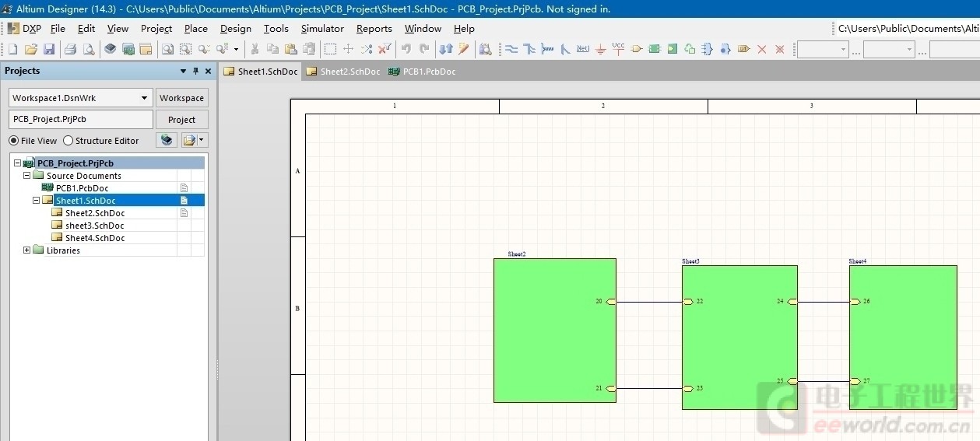Select Sheet4.SchDoc in project tree
The height and width of the screenshot is (441, 980).
[94, 238]
